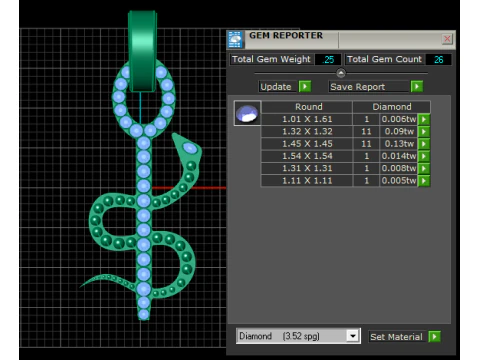Click the Round column header
The height and width of the screenshot is (360, 480).
pyautogui.click(x=307, y=107)
